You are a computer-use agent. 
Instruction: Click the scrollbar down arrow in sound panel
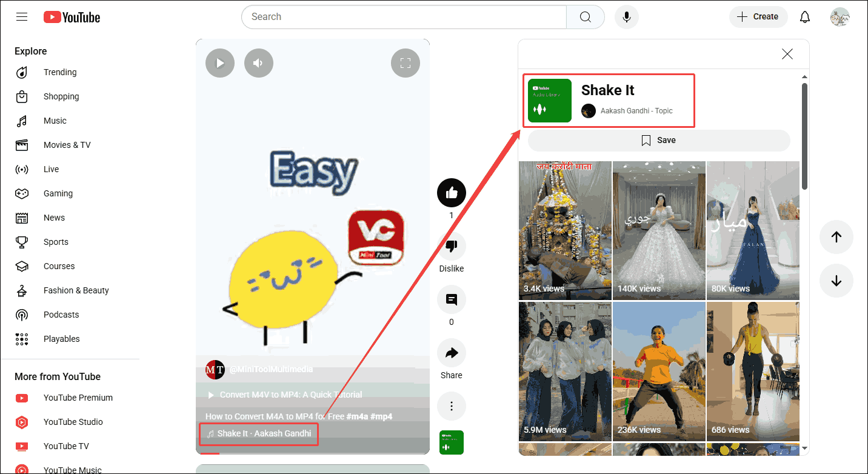[x=805, y=449]
